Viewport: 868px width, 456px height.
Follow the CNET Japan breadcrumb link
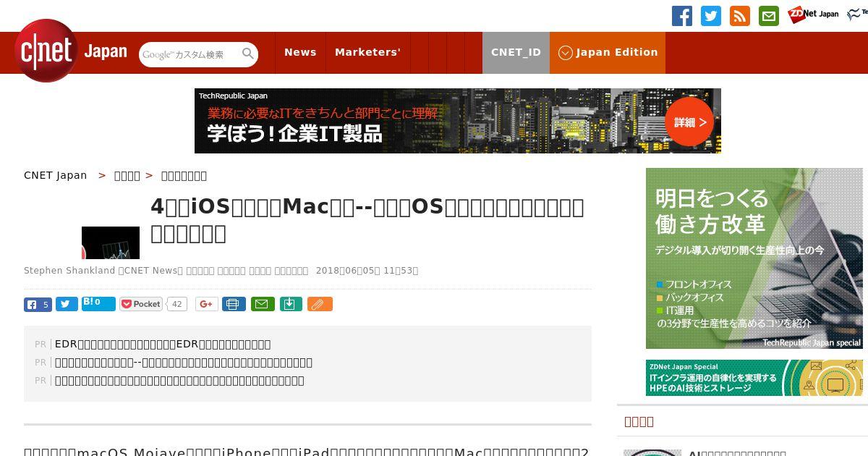pyautogui.click(x=55, y=175)
